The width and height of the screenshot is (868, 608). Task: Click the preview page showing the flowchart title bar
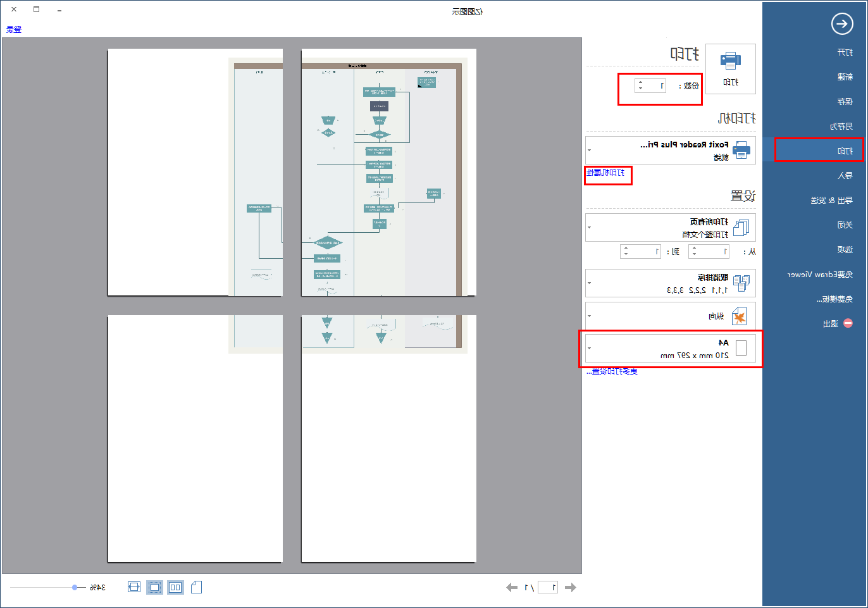pyautogui.click(x=388, y=173)
